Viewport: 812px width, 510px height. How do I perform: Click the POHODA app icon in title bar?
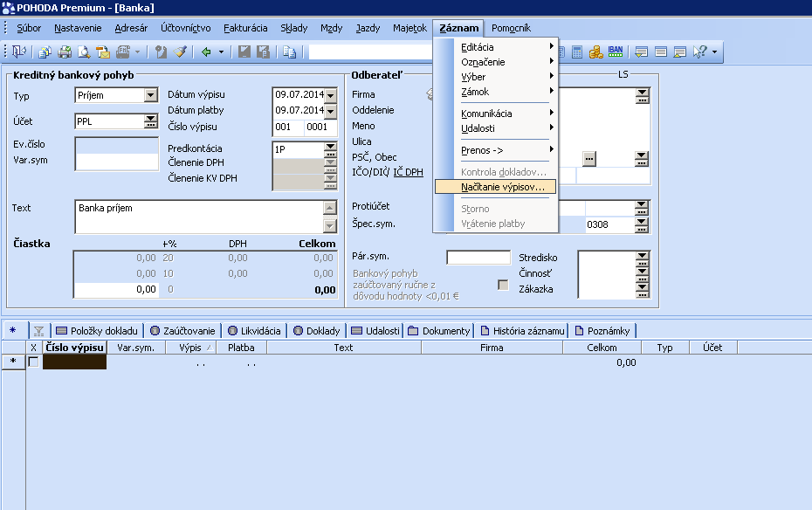click(x=8, y=8)
